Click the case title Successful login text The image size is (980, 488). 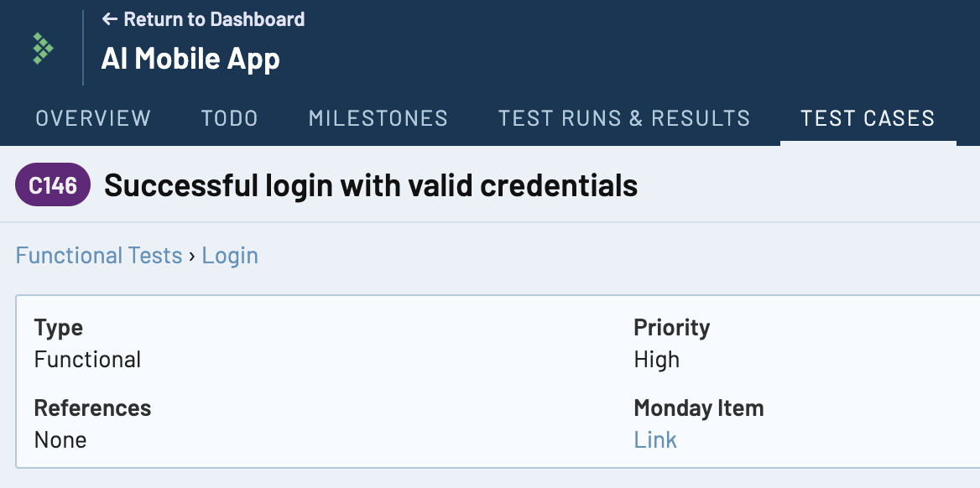coord(371,185)
